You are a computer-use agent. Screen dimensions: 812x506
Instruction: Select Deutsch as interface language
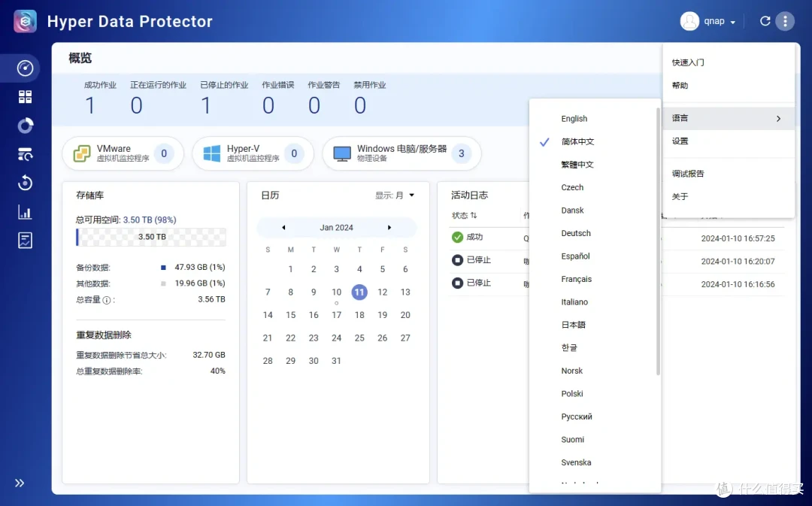(x=575, y=233)
